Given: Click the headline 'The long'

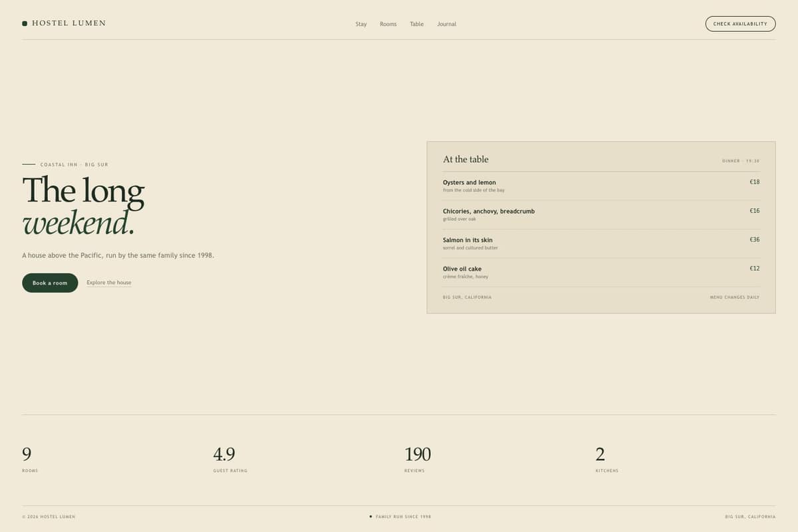Looking at the screenshot, I should click(83, 190).
